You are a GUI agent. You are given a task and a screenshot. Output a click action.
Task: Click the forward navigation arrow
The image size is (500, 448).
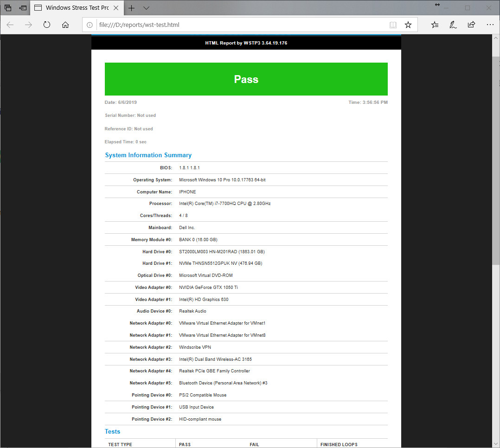coord(29,25)
